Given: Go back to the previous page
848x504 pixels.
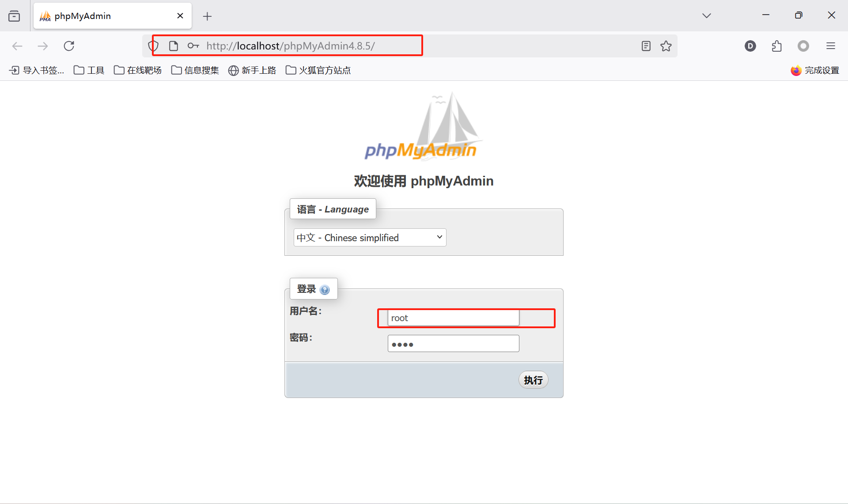Looking at the screenshot, I should tap(17, 46).
